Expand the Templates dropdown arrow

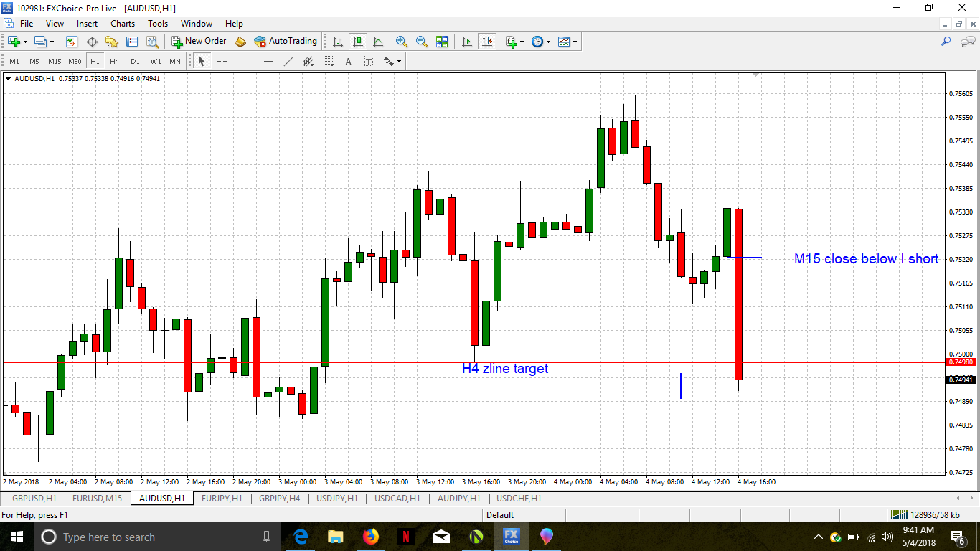tap(575, 42)
